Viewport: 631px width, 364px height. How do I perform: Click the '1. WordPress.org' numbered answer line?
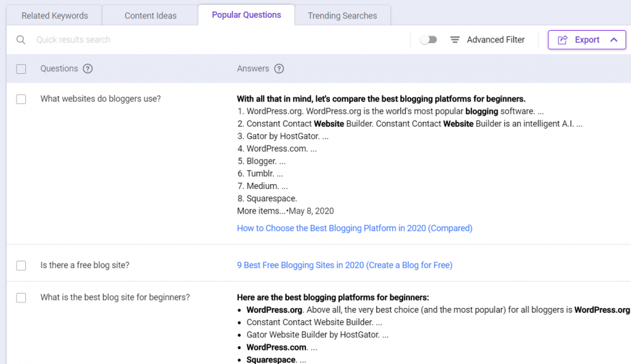click(390, 112)
